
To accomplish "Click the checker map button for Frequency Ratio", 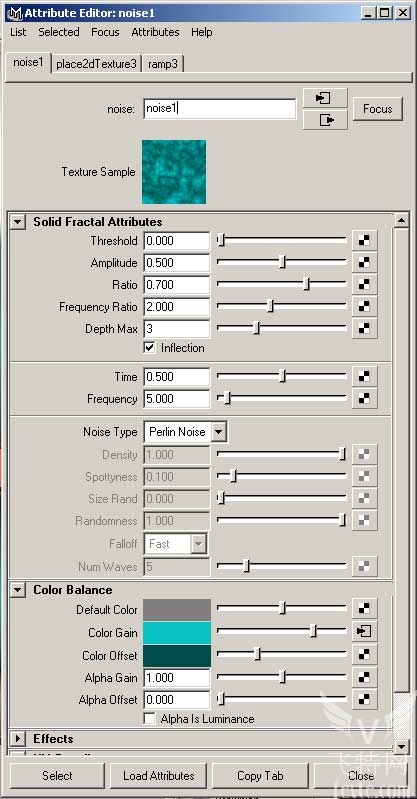I will pos(364,306).
